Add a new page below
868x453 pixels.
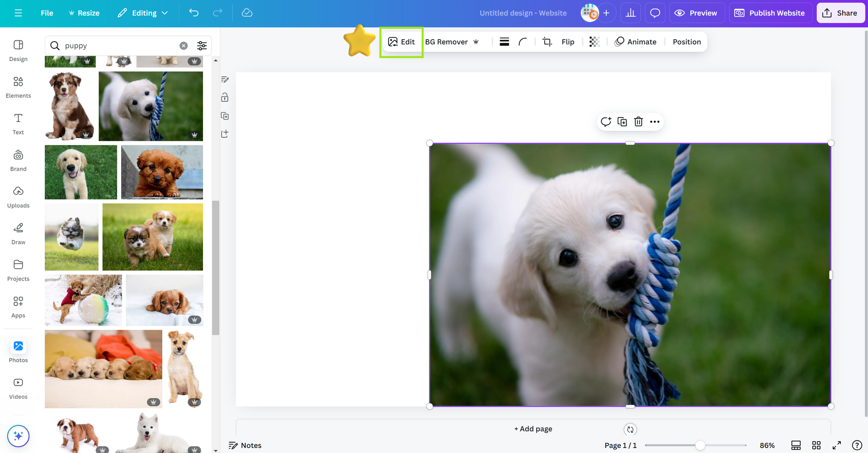533,429
